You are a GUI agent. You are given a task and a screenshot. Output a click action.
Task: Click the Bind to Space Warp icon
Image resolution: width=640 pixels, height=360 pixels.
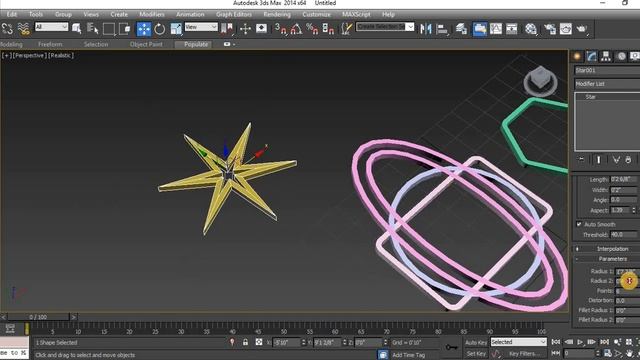click(24, 29)
